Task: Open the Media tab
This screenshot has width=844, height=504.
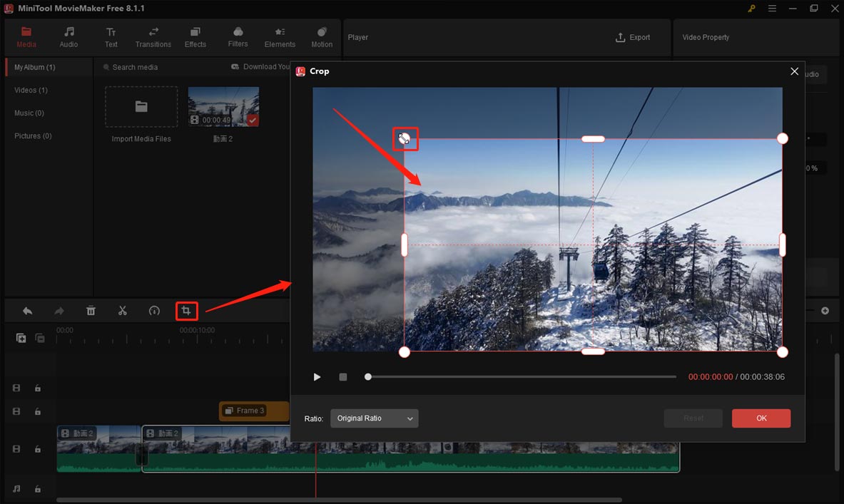Action: click(26, 37)
